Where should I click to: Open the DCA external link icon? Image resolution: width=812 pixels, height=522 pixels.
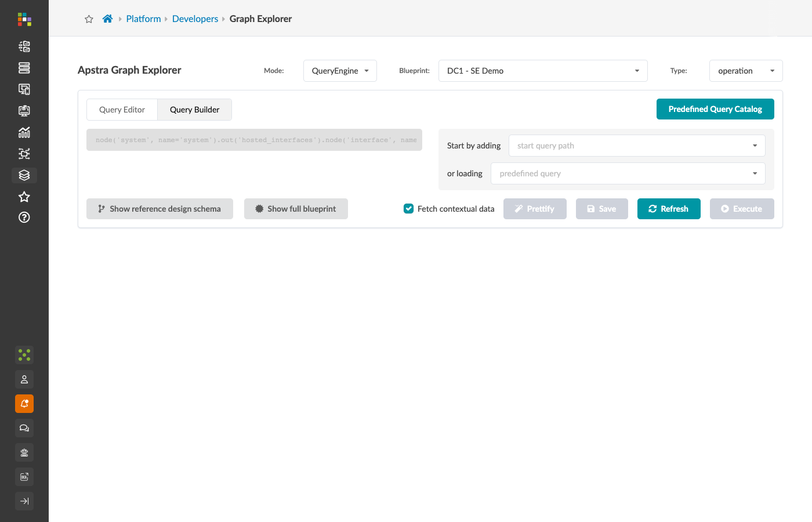click(x=24, y=477)
